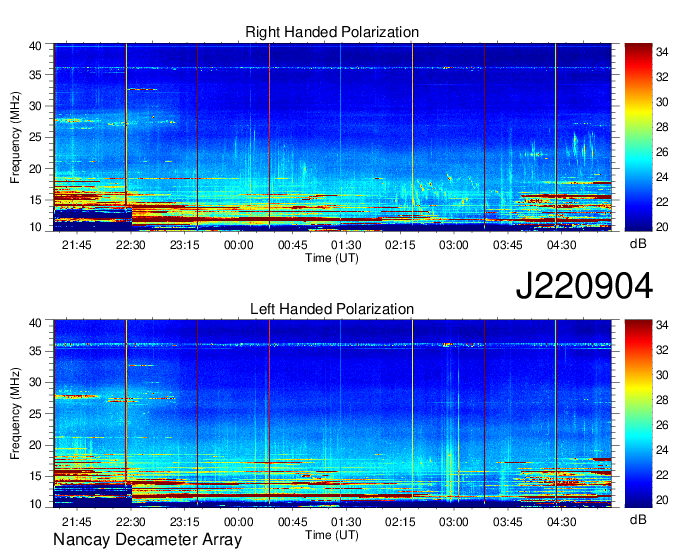The image size is (680, 552).
Task: Click the 10 MHz tick on Left Handed frequency axis
Action: 35,504
